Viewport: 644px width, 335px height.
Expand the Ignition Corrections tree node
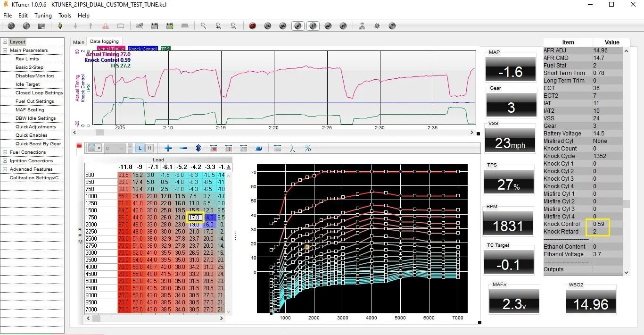tap(5, 161)
